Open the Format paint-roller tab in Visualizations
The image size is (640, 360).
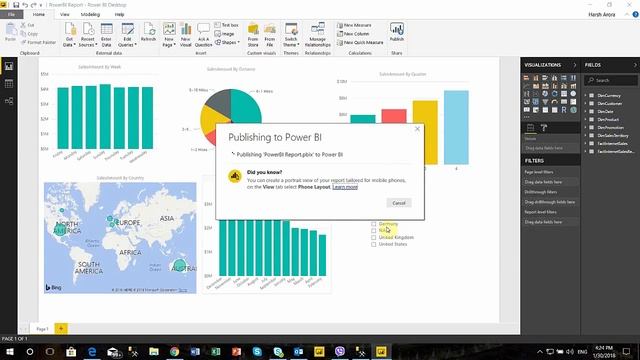coord(544,128)
